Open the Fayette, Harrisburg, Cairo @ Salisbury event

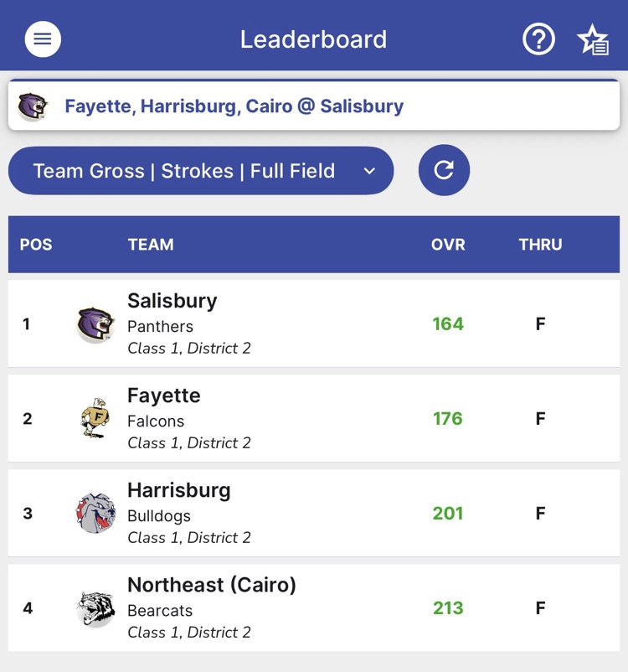pos(234,106)
